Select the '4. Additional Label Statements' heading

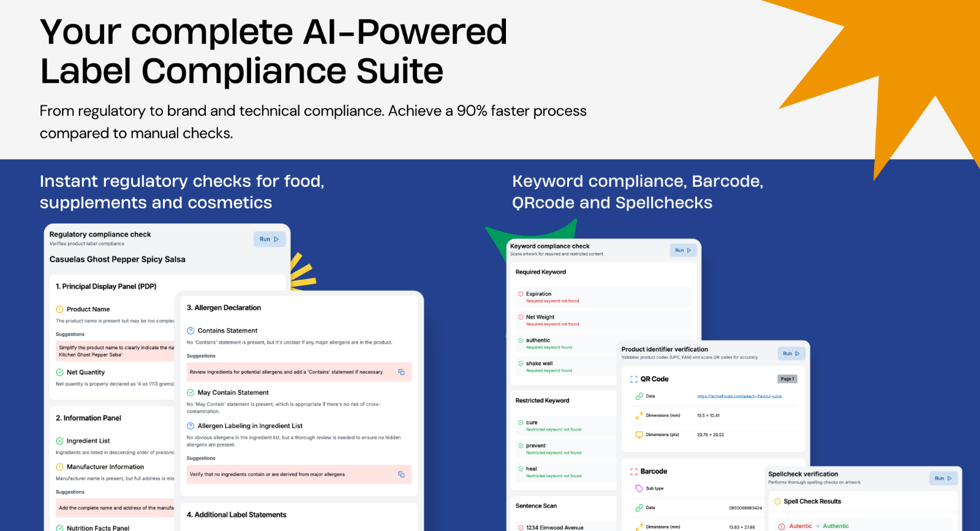tap(236, 514)
